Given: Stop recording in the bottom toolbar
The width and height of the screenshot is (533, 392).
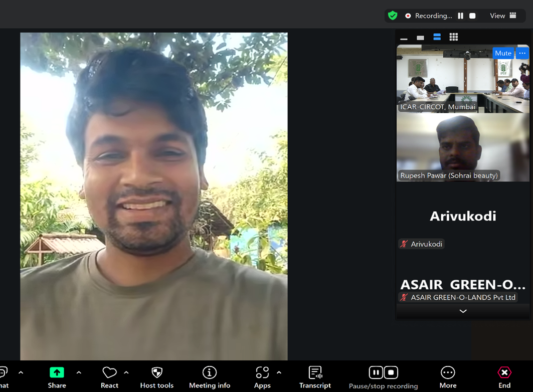Looking at the screenshot, I should 391,372.
